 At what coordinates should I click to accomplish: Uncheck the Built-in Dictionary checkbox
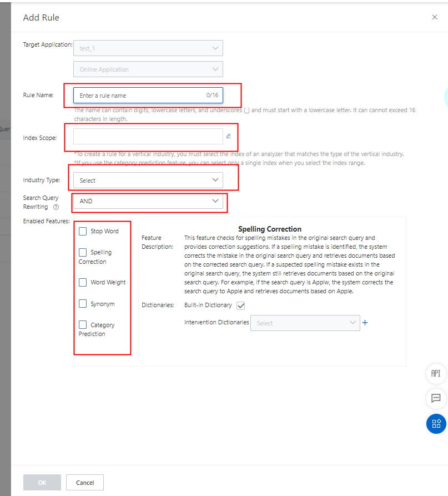pos(240,305)
